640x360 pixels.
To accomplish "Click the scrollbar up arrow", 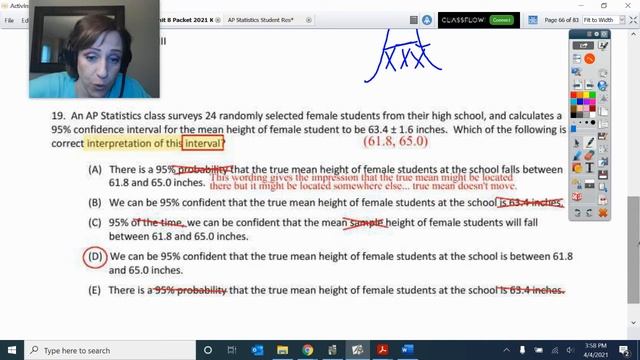I will pyautogui.click(x=633, y=35).
